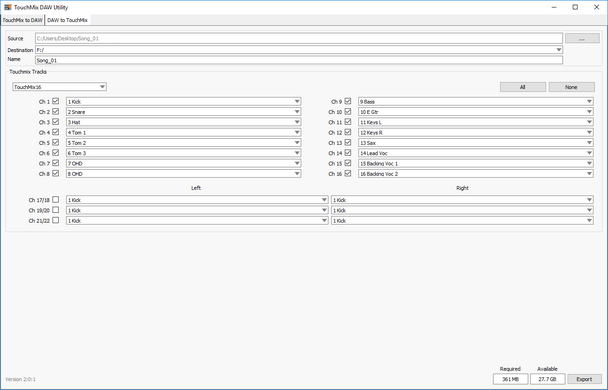
Task: Open the 2 Snare track dropdown
Action: [x=183, y=112]
